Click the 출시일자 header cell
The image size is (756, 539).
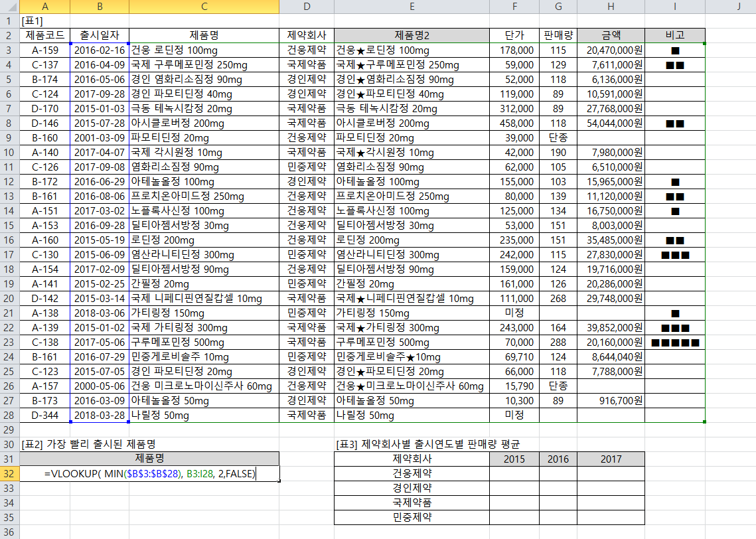[x=100, y=35]
